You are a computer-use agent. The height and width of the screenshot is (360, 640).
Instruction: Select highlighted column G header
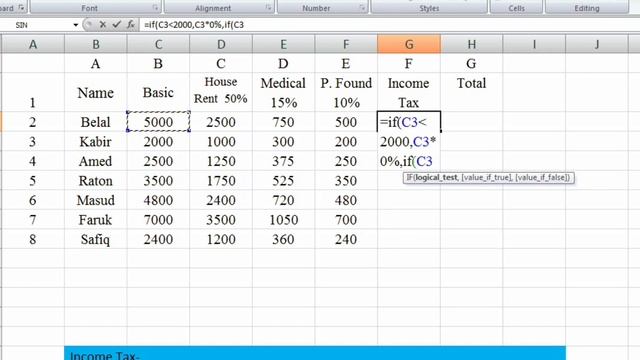(409, 44)
